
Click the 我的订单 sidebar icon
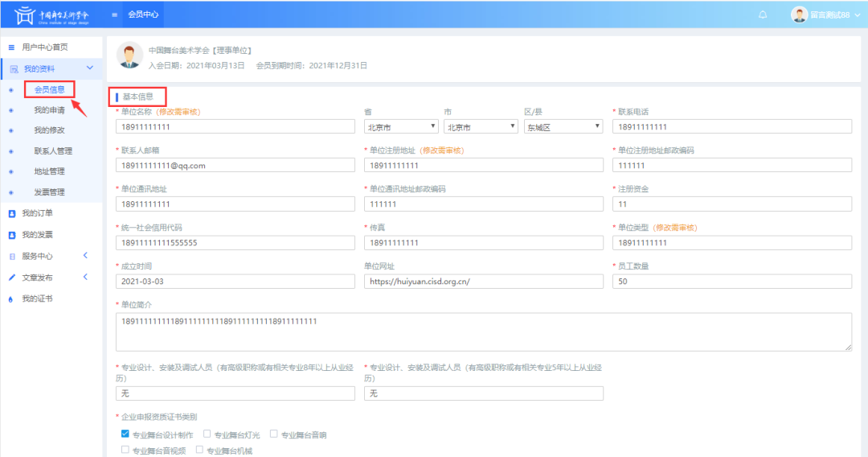point(12,213)
